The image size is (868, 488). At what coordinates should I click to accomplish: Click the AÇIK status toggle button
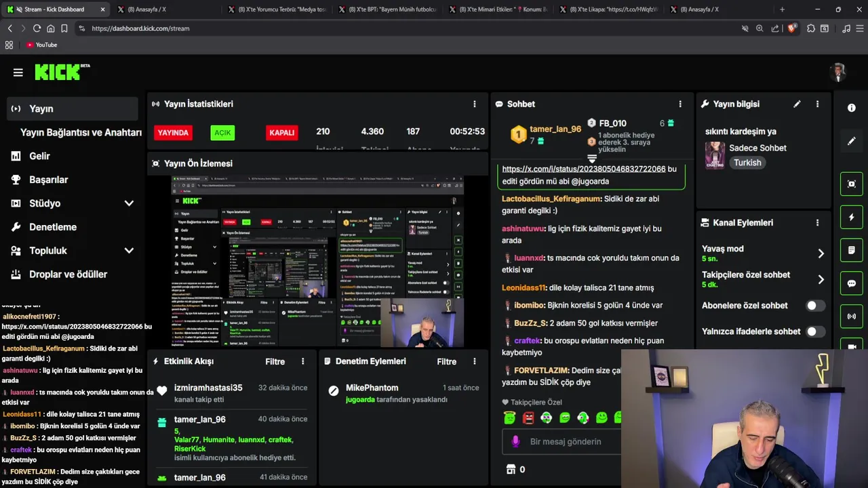(x=222, y=133)
